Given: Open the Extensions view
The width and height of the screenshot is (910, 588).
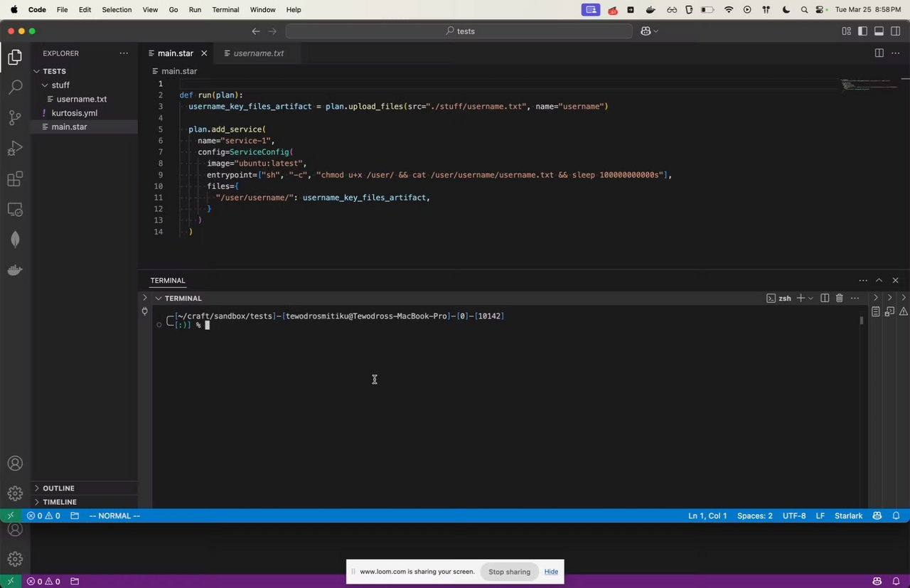Looking at the screenshot, I should [15, 179].
